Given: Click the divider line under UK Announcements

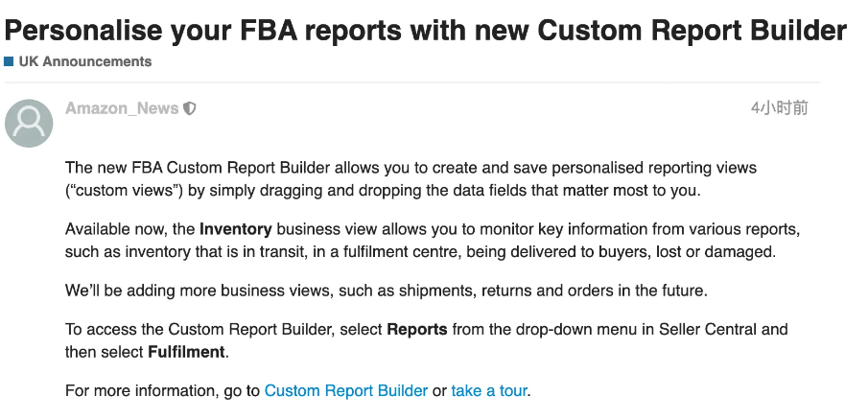Looking at the screenshot, I should tap(411, 82).
